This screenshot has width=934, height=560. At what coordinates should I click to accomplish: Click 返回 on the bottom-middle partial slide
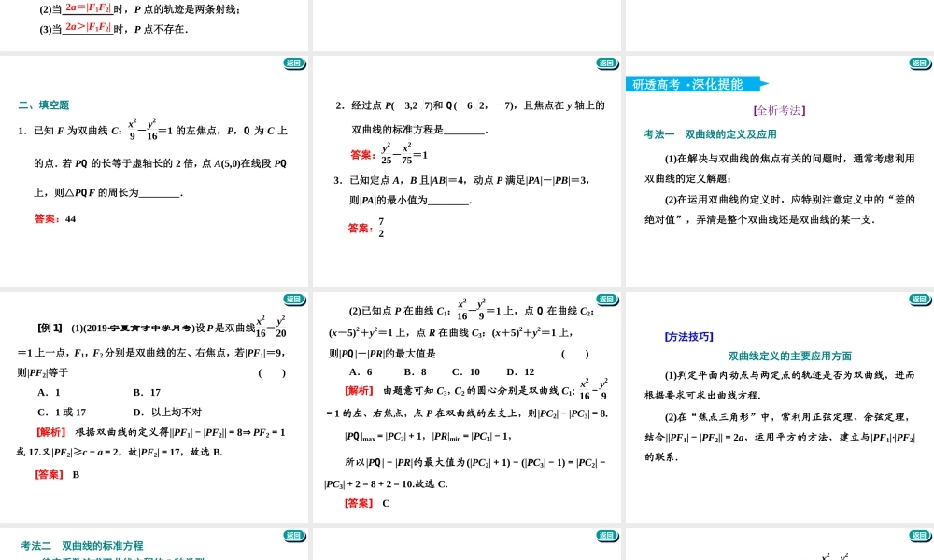[606, 536]
